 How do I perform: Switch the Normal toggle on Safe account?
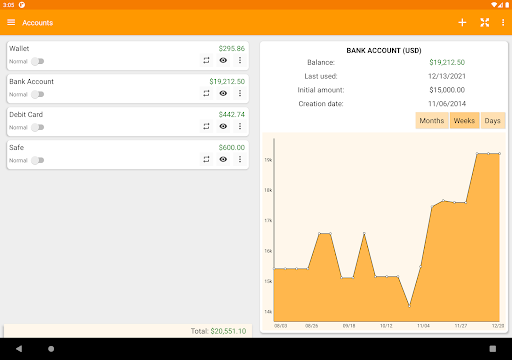coord(38,160)
